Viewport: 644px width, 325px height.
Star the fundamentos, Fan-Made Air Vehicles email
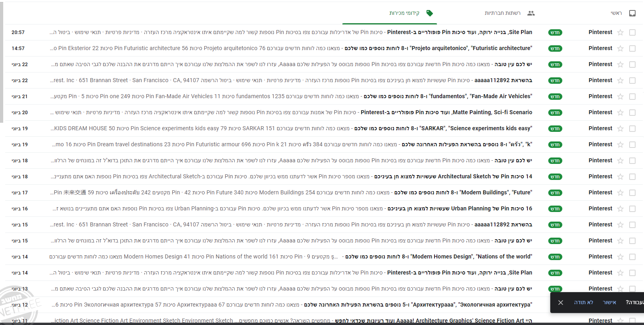point(620,97)
